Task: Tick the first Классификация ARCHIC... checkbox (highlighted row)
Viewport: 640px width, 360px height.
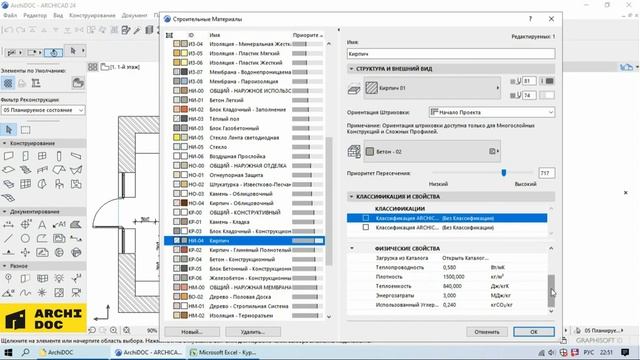Action: pos(366,218)
